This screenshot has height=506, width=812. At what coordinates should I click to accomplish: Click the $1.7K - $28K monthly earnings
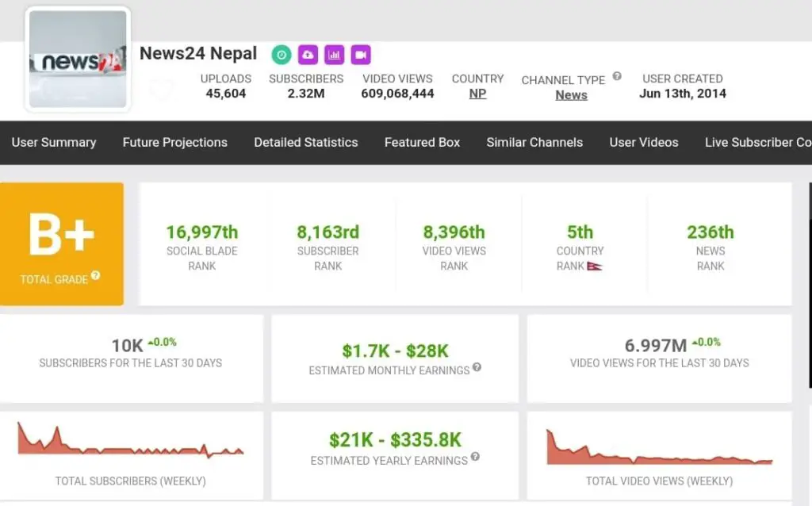coord(395,351)
